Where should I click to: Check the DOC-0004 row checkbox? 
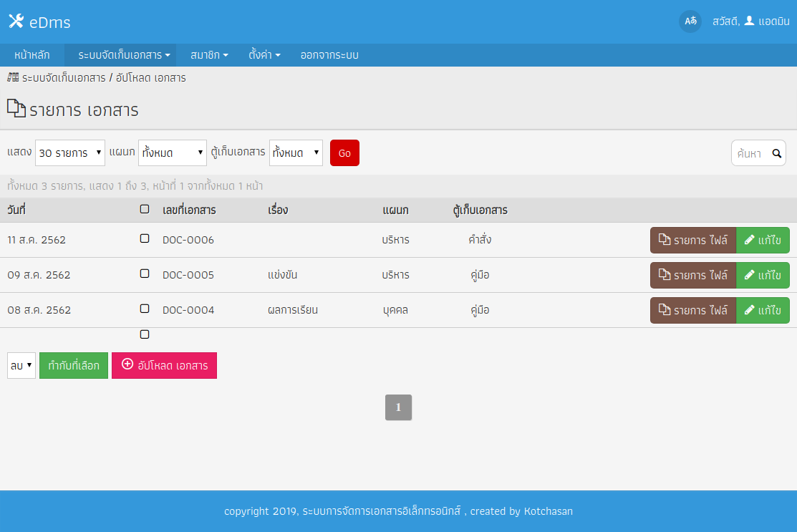point(145,309)
